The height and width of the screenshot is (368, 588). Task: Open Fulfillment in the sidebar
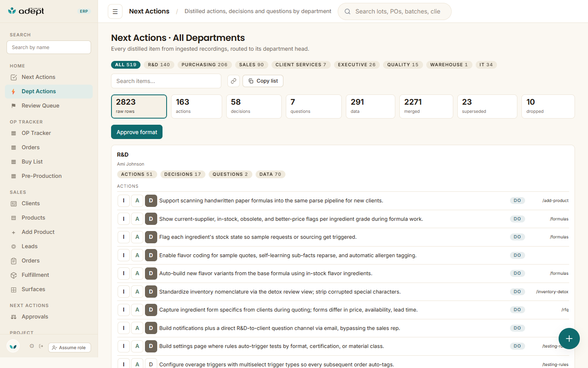(49, 275)
